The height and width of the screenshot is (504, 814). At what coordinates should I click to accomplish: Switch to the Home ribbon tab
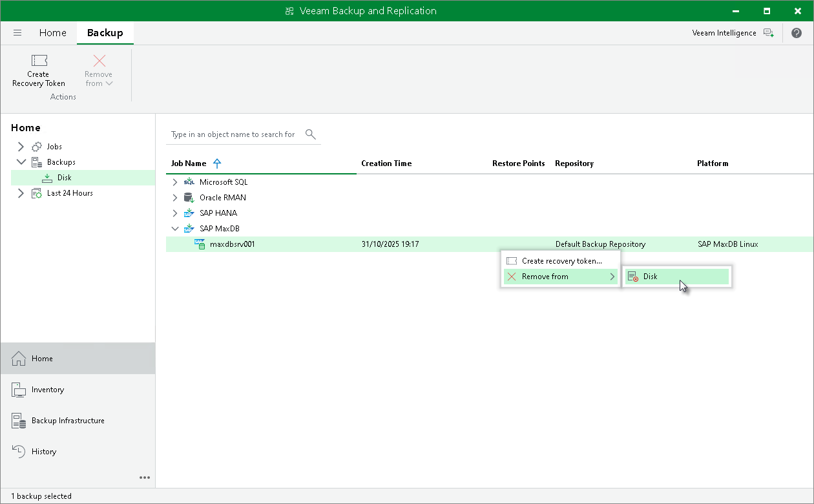coord(53,33)
